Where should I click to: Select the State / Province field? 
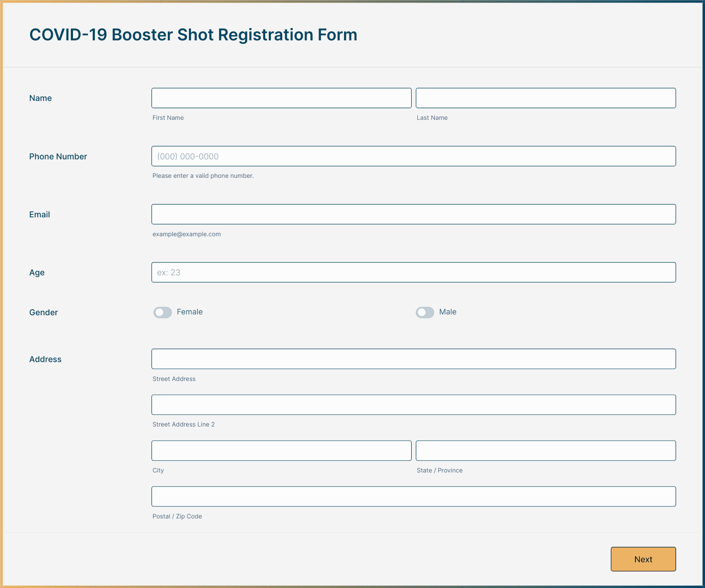click(x=545, y=451)
